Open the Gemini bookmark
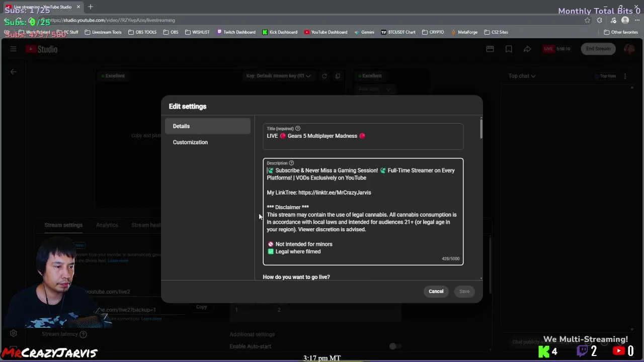This screenshot has width=644, height=362. (364, 32)
